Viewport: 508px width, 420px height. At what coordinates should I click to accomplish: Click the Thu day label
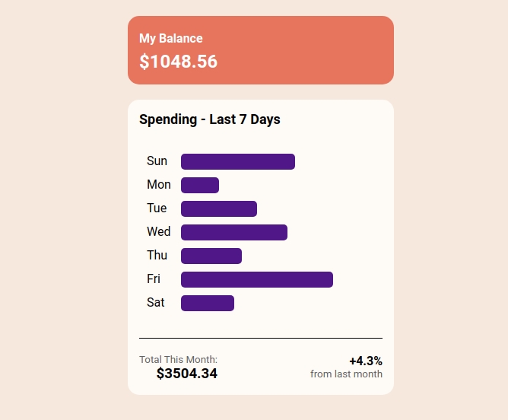pyautogui.click(x=157, y=256)
